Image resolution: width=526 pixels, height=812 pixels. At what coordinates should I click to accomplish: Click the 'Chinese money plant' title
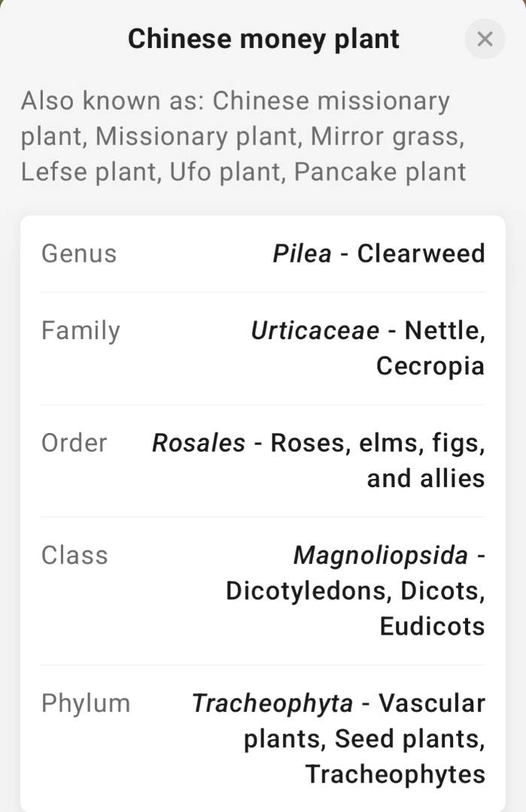(x=263, y=39)
